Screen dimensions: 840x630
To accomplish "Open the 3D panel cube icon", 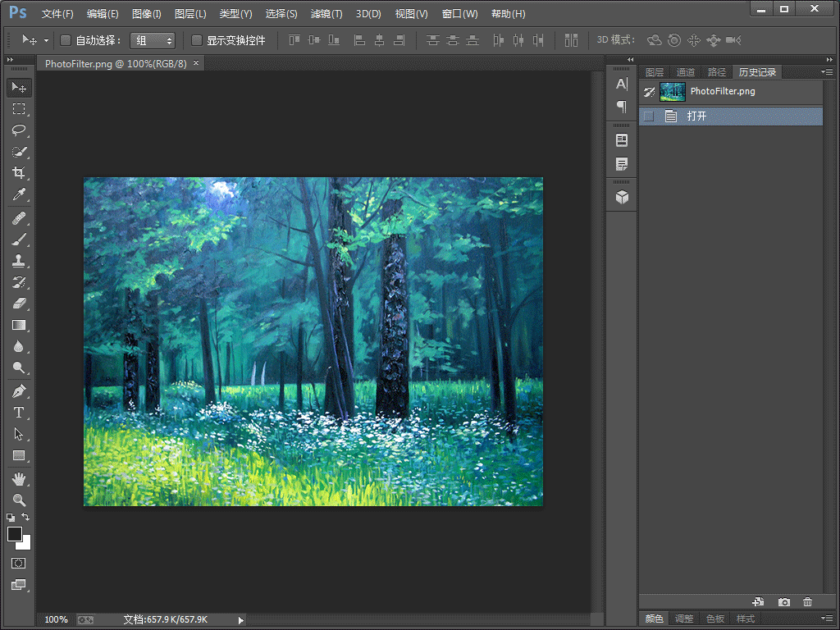I will [x=622, y=198].
